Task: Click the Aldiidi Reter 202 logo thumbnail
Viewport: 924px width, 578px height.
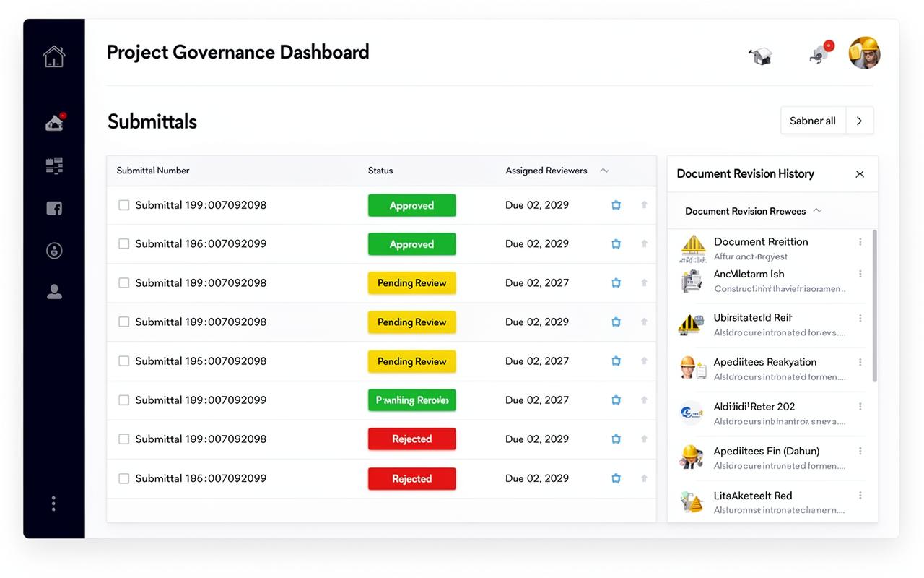Action: [692, 413]
